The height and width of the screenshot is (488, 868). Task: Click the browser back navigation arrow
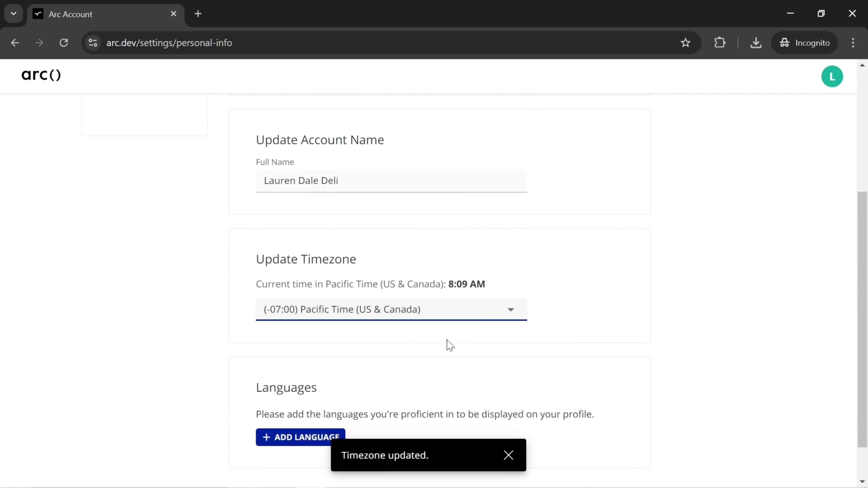(15, 42)
